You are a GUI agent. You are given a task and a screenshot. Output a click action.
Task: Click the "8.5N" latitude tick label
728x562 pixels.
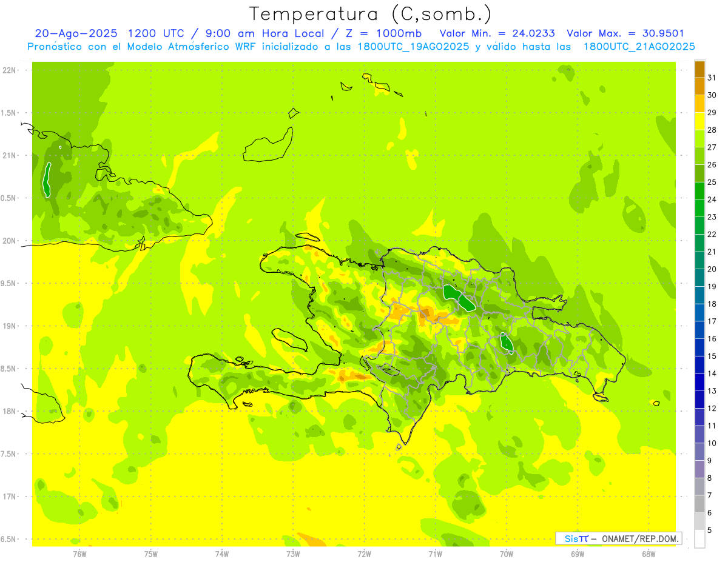click(9, 369)
